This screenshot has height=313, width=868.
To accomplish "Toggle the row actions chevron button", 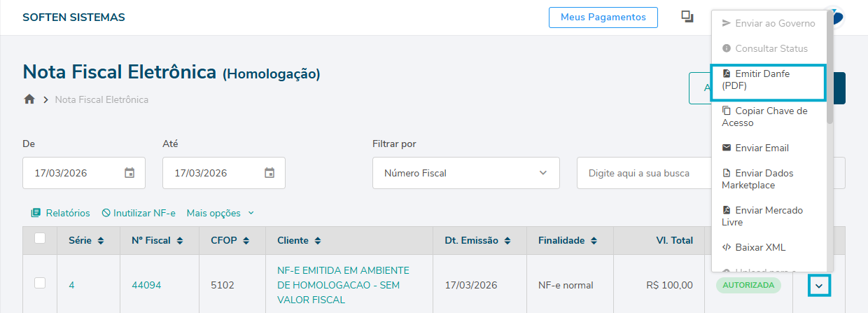I will 820,285.
